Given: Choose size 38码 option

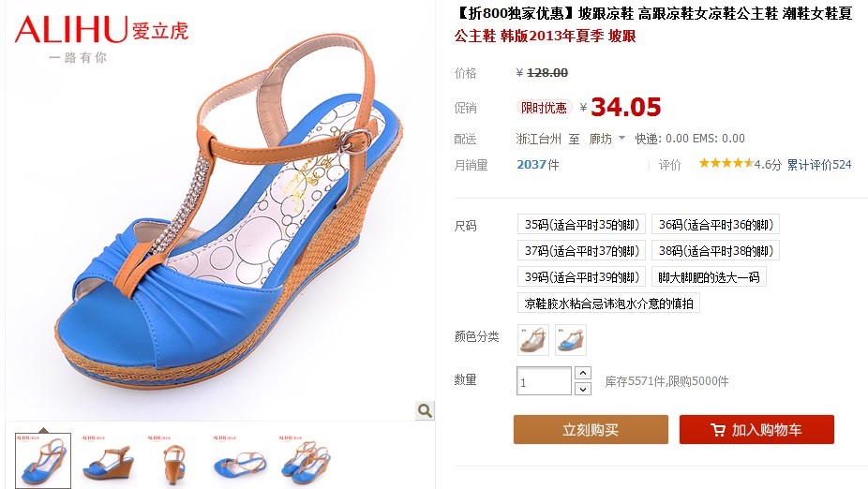Looking at the screenshot, I should (715, 250).
